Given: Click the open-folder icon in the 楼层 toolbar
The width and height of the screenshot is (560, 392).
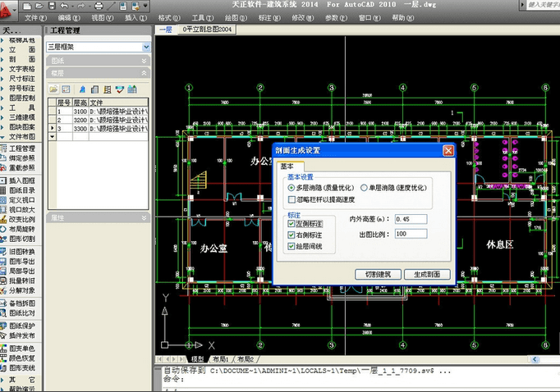Looking at the screenshot, I should 53,89.
